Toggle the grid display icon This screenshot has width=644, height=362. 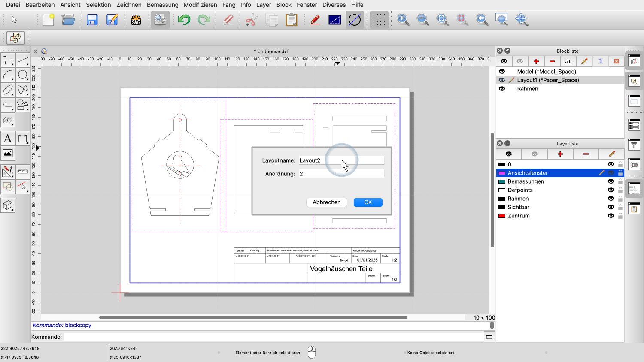pos(379,20)
